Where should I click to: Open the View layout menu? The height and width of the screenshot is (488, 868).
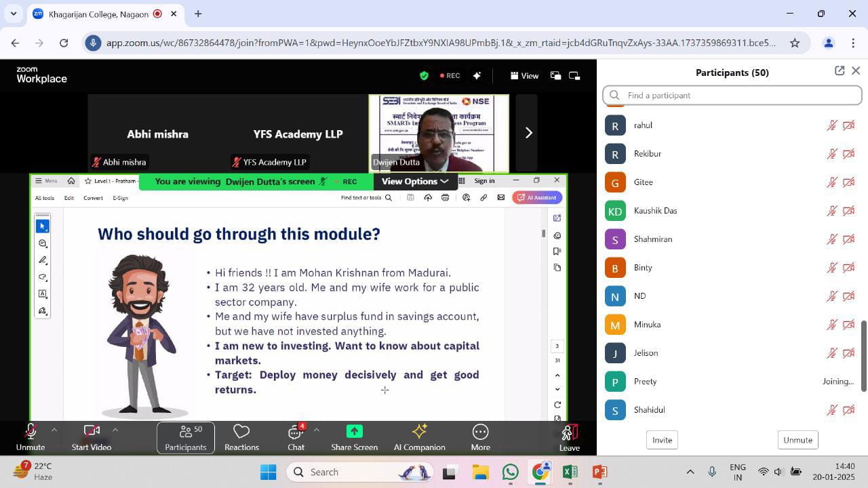click(524, 76)
